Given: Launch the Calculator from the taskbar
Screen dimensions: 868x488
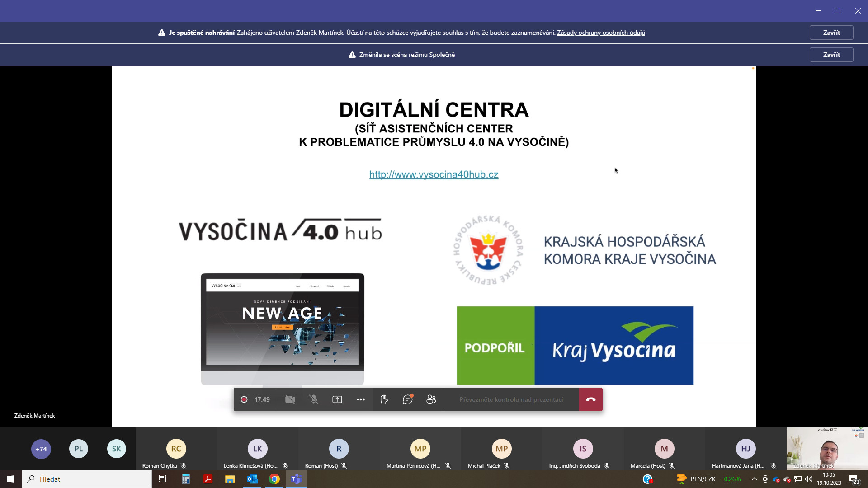Looking at the screenshot, I should [185, 479].
